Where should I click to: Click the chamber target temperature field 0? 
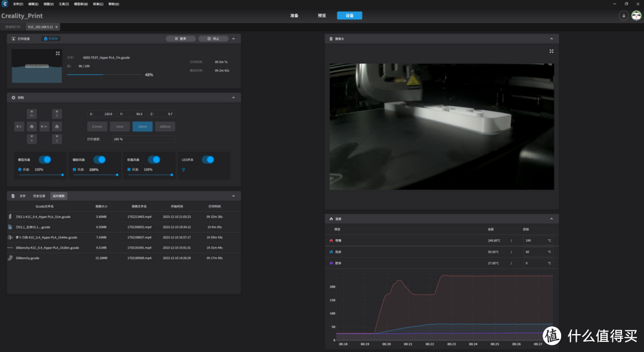click(538, 263)
